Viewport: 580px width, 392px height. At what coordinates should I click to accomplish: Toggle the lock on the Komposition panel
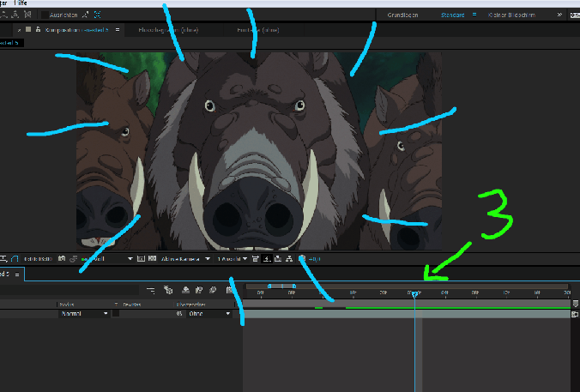point(38,29)
